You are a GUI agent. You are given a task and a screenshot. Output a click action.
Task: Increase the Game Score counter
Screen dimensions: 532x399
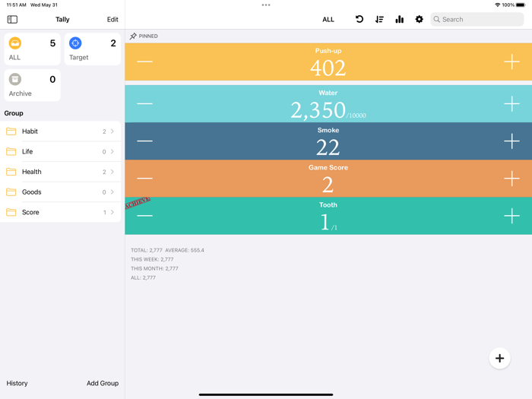point(511,179)
